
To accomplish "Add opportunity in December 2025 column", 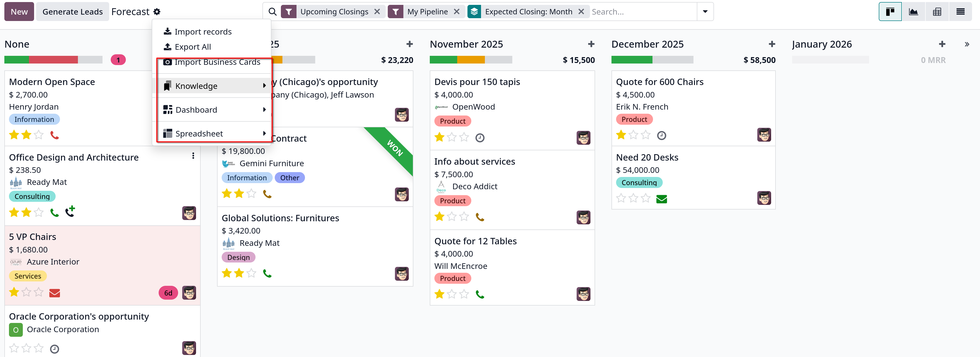I will click(772, 44).
